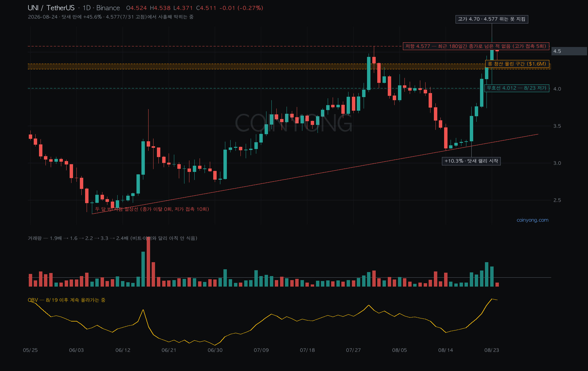This screenshot has width=588, height=371.
Task: Click the tallest red volume bar
Action: [x=148, y=262]
